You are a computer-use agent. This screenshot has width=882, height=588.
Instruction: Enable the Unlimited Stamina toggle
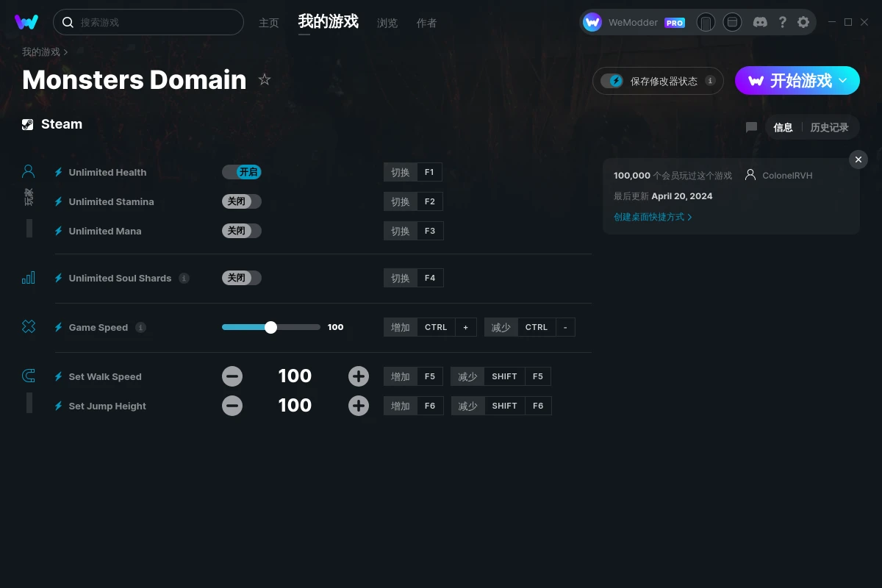click(242, 201)
